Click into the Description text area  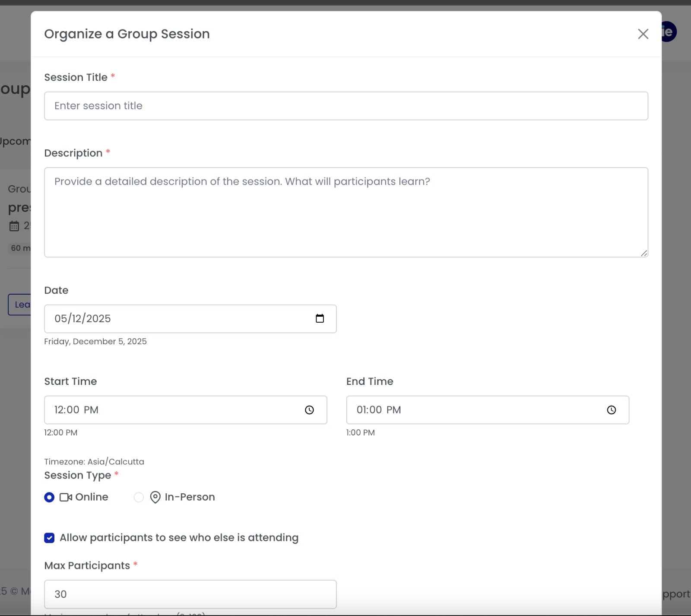345,212
